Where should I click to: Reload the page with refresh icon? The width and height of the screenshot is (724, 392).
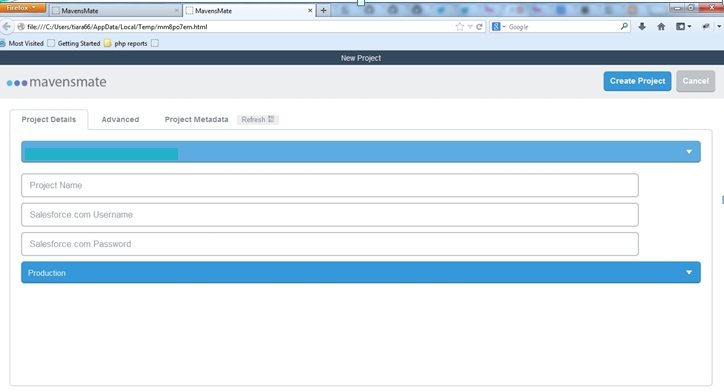click(479, 27)
